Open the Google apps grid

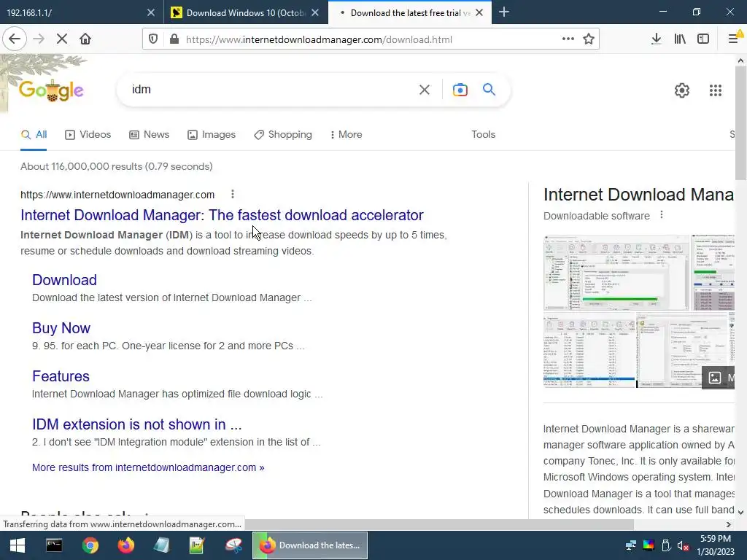pyautogui.click(x=716, y=90)
